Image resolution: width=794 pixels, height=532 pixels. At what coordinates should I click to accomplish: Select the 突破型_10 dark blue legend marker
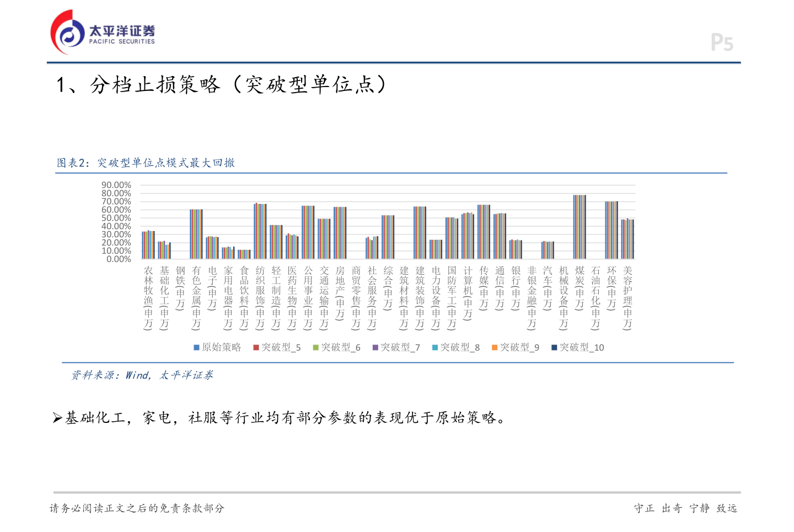(553, 347)
